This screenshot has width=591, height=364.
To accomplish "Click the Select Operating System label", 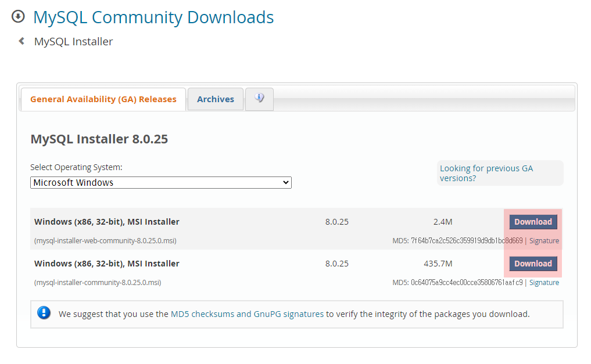I will coord(76,167).
